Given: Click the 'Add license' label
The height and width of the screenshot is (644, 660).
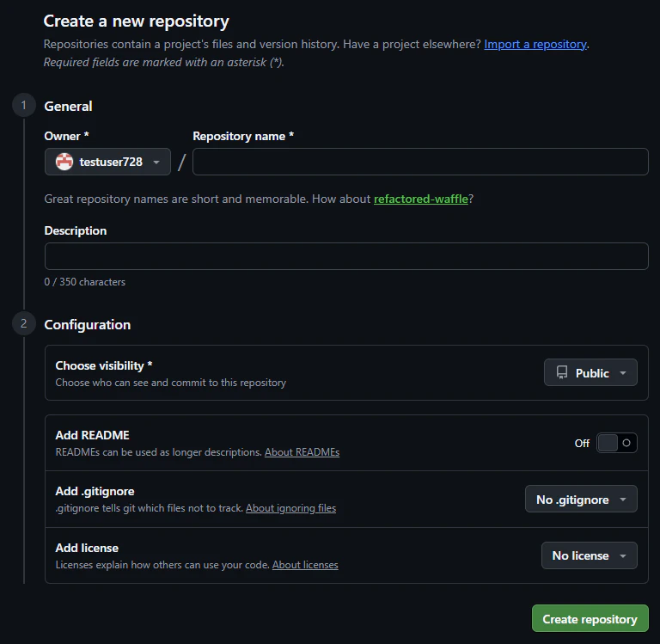Looking at the screenshot, I should point(87,548).
